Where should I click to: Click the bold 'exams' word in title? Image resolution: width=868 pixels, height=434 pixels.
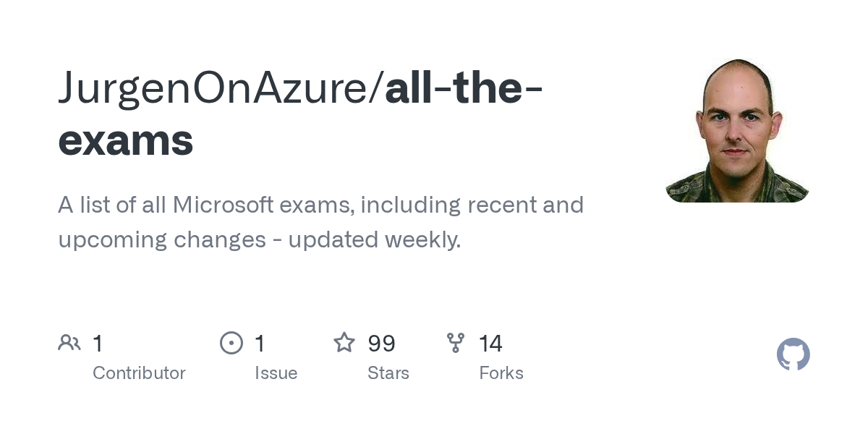coord(126,140)
